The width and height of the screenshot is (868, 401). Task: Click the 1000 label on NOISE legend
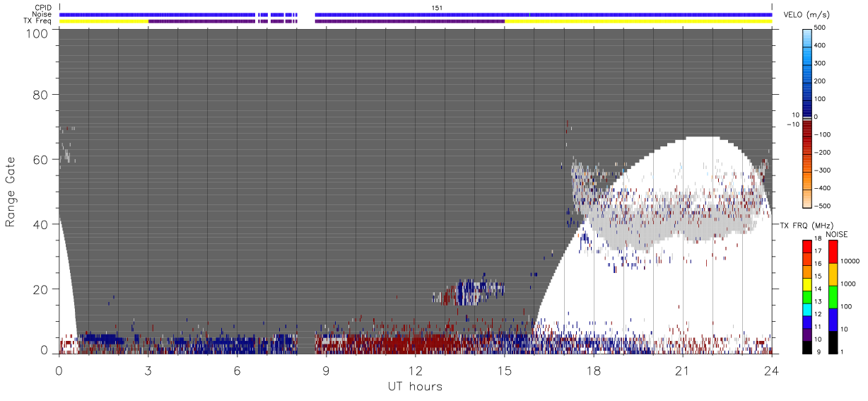coord(848,284)
